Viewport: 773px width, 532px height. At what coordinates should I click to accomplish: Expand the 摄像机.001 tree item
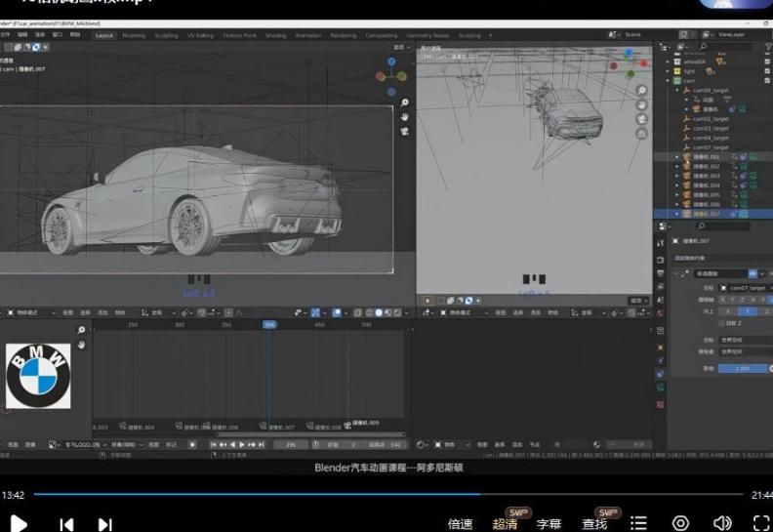(677, 156)
